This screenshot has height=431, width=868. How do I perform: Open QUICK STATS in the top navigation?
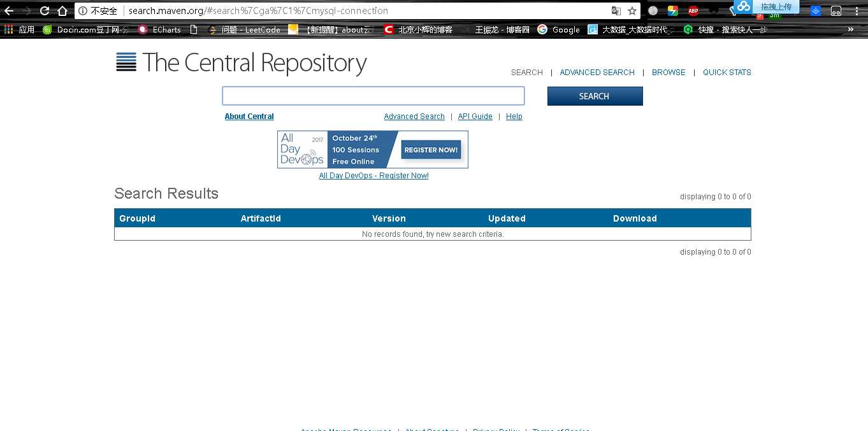pos(727,73)
